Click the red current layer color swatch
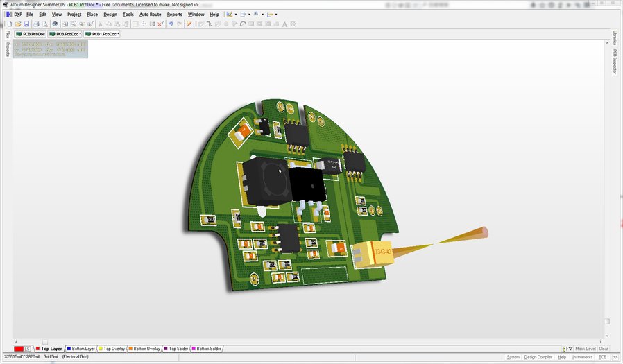The height and width of the screenshot is (364, 623). pyautogui.click(x=19, y=349)
